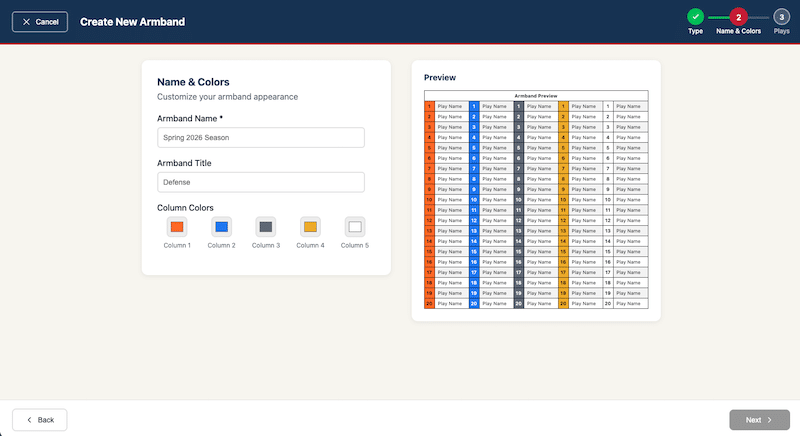Click the green checkmark Type step icon
Viewport: 800px width, 436px height.
[x=695, y=17]
